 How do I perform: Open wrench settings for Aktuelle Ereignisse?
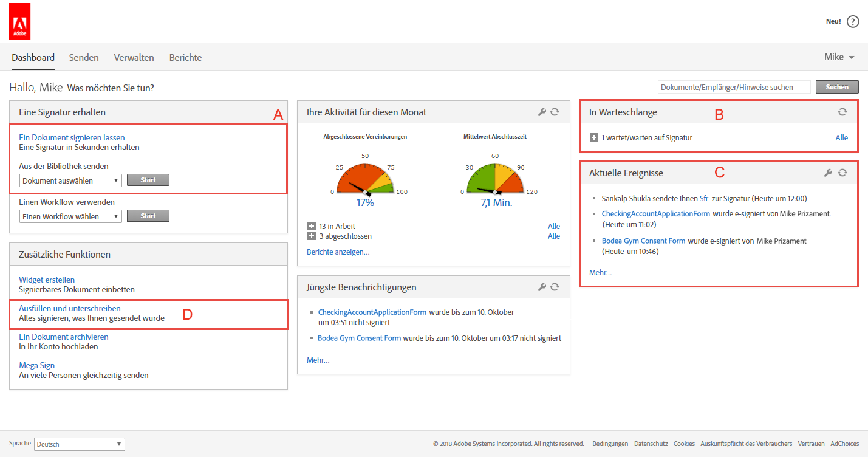828,173
